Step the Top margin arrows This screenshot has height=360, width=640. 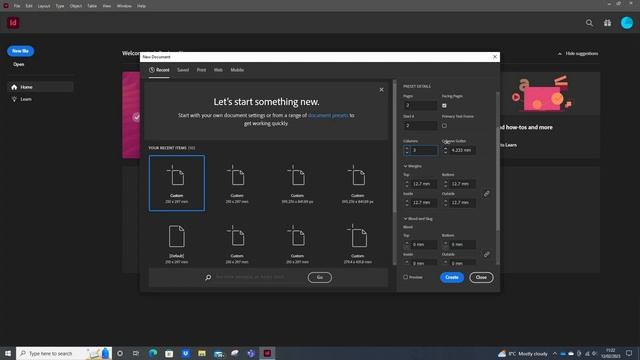click(407, 184)
